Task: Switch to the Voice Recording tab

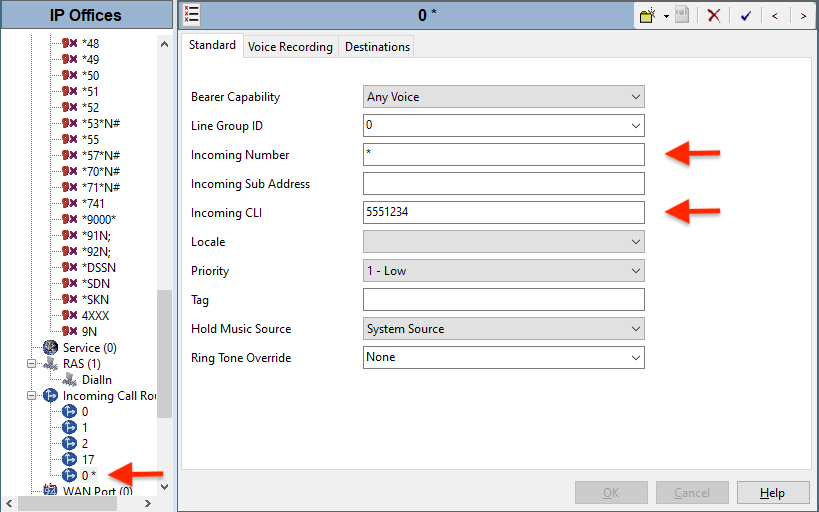Action: (x=290, y=47)
